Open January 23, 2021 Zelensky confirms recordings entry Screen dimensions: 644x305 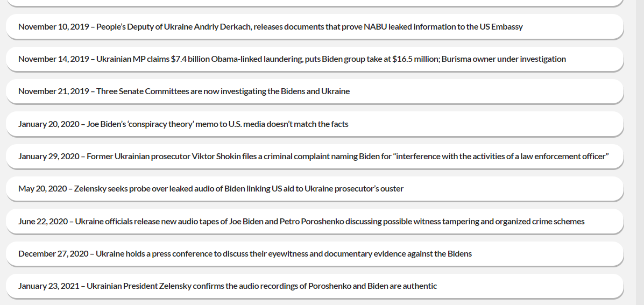(x=315, y=286)
